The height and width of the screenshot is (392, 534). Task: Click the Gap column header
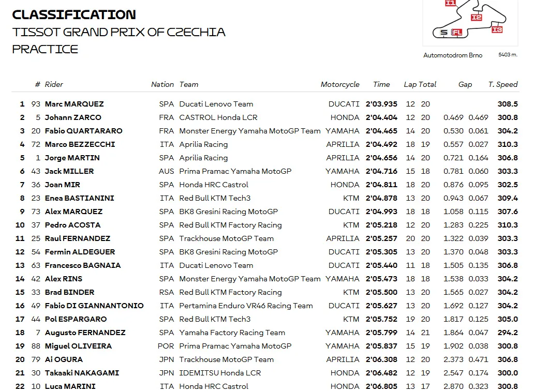pos(465,84)
